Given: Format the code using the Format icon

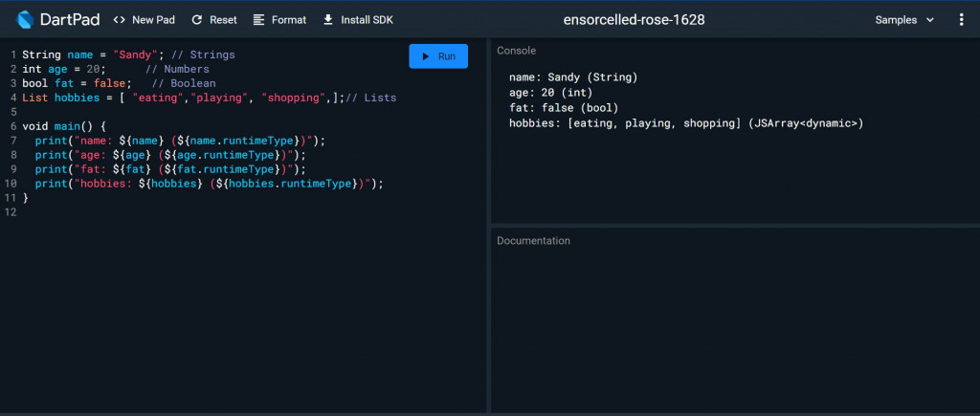Looking at the screenshot, I should [x=259, y=20].
